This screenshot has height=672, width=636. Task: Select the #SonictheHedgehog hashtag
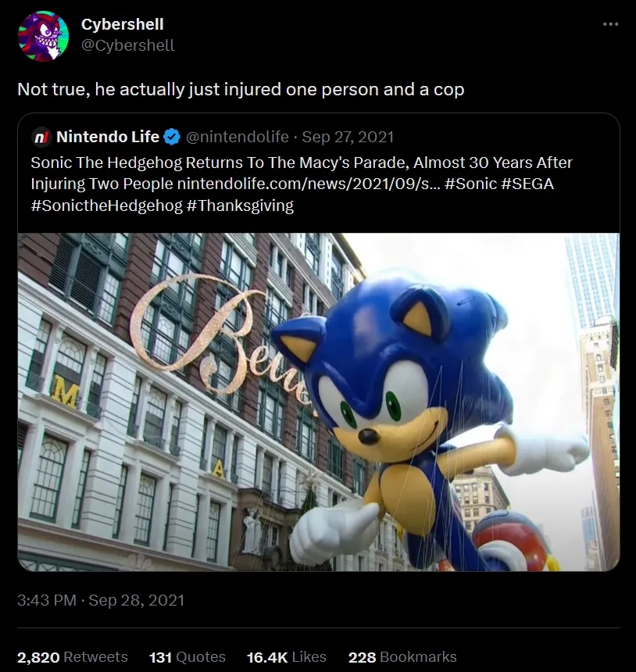click(x=106, y=206)
